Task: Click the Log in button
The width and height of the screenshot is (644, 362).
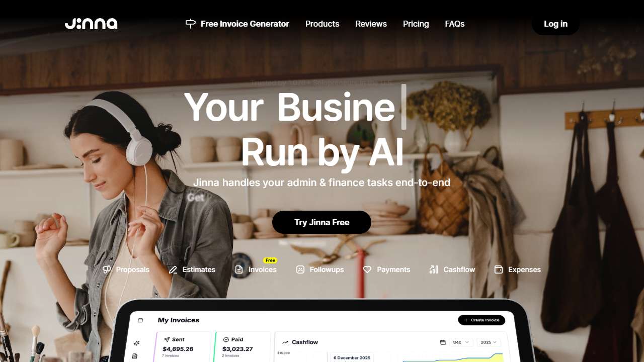Action: [x=555, y=24]
